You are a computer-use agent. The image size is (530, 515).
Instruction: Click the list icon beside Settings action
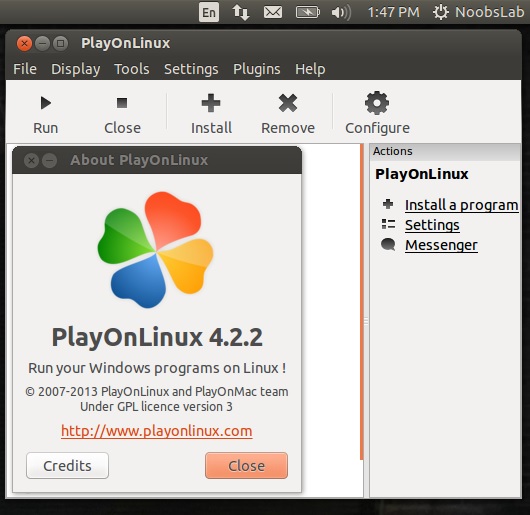point(388,224)
